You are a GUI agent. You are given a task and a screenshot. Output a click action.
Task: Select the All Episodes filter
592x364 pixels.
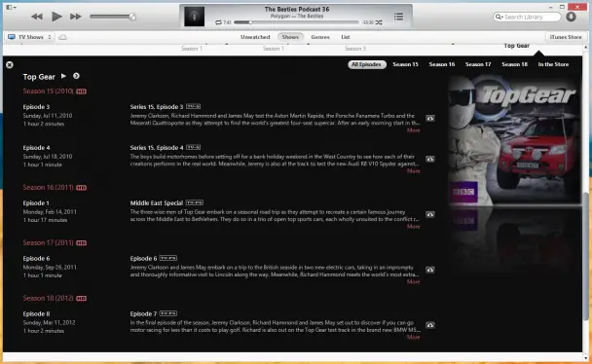[x=367, y=64]
